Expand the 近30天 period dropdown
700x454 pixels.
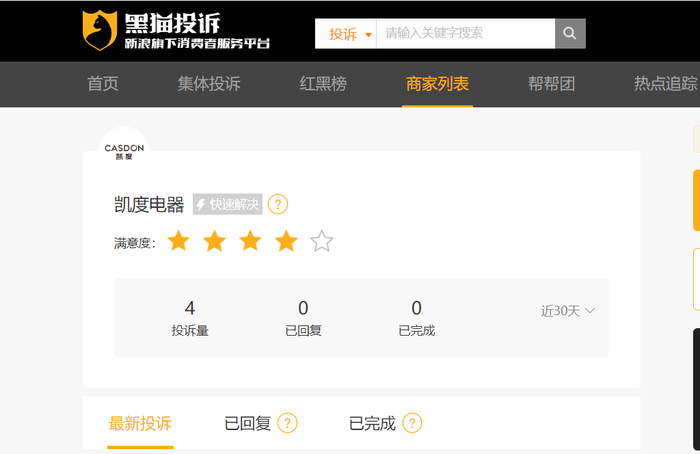click(568, 311)
